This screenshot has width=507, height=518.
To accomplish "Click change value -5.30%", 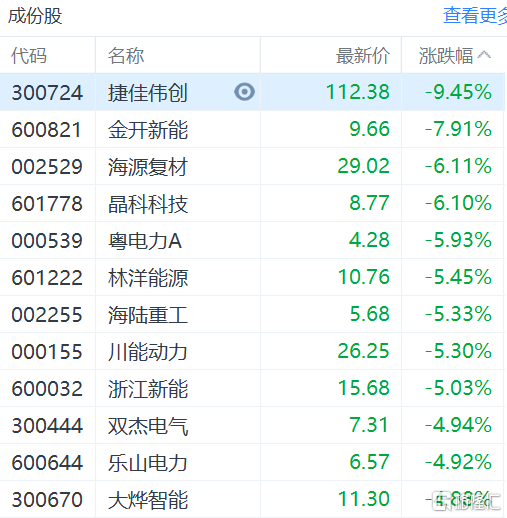I will 458,351.
